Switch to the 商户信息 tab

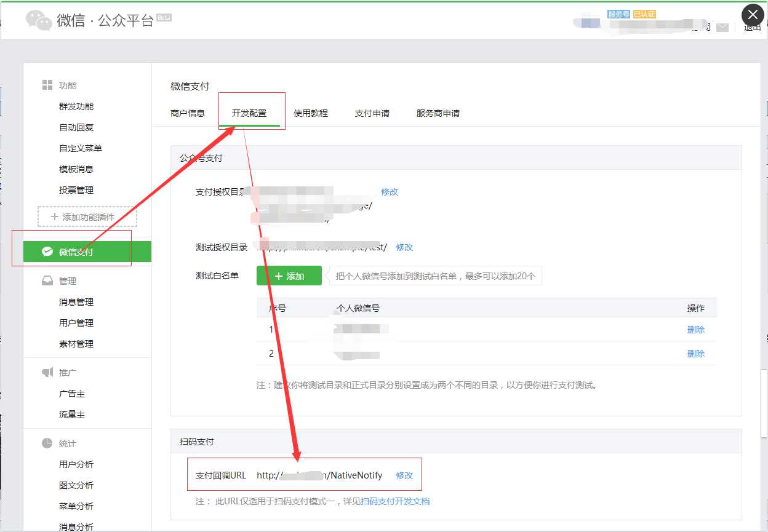[x=188, y=113]
